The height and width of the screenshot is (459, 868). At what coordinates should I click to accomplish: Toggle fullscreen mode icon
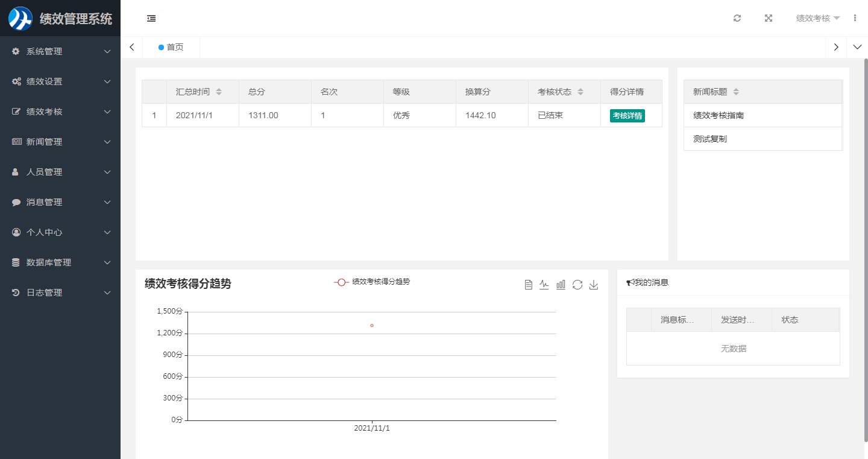769,18
